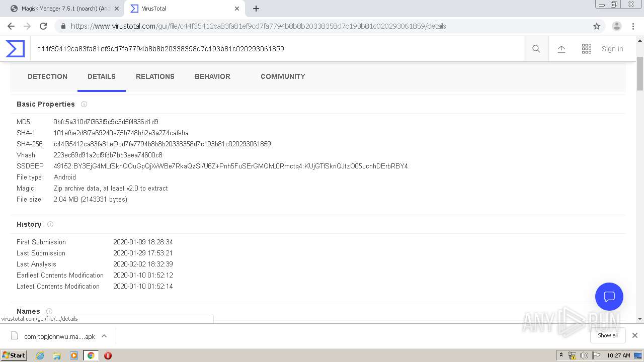Close the Magisk Manager tab

point(117,9)
